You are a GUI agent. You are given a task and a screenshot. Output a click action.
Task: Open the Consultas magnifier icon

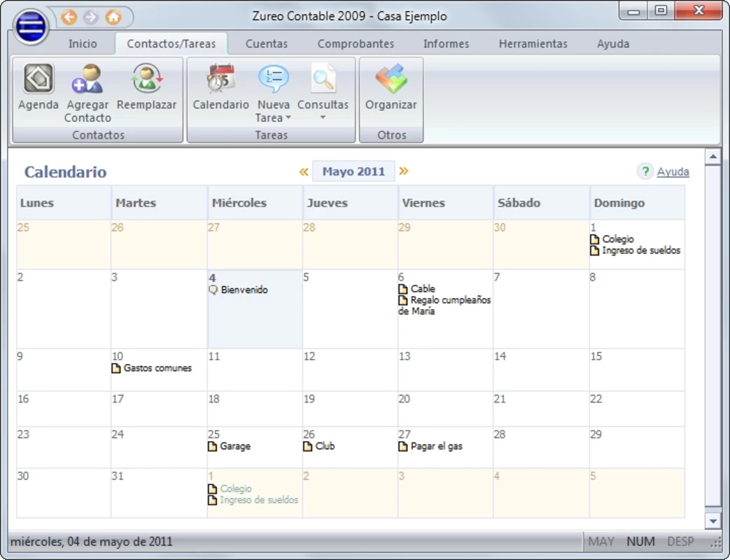[x=323, y=78]
